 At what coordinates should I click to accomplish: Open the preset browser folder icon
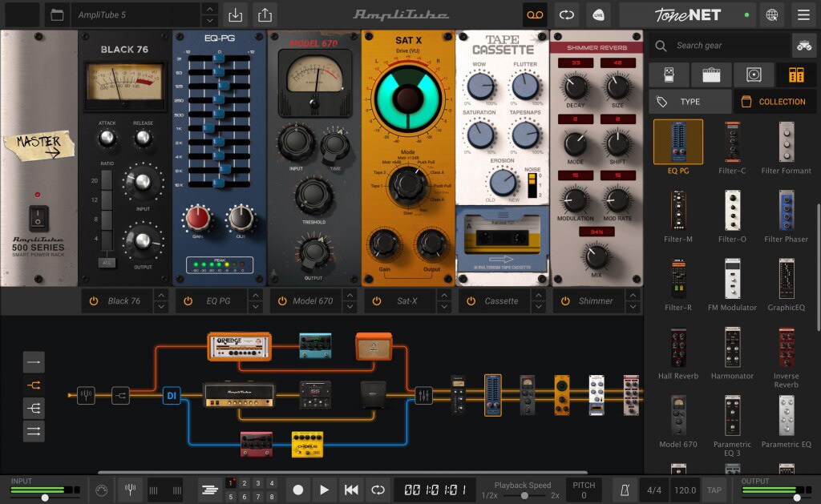point(57,15)
